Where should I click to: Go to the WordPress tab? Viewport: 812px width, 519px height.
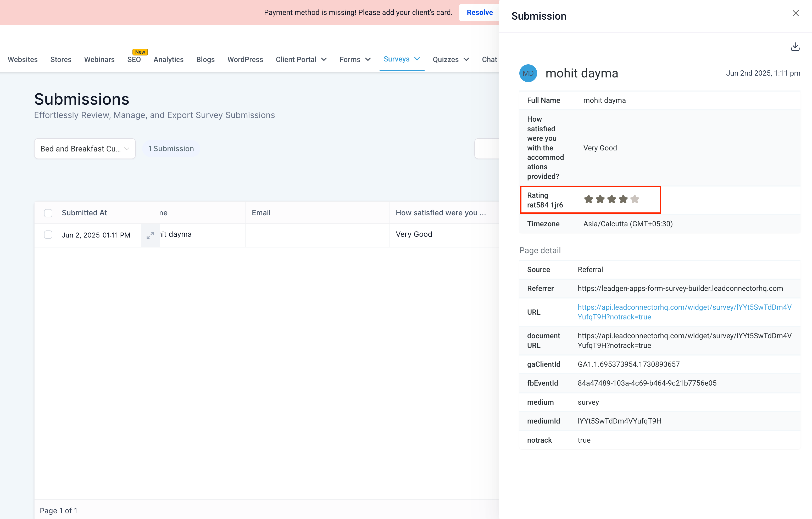245,60
